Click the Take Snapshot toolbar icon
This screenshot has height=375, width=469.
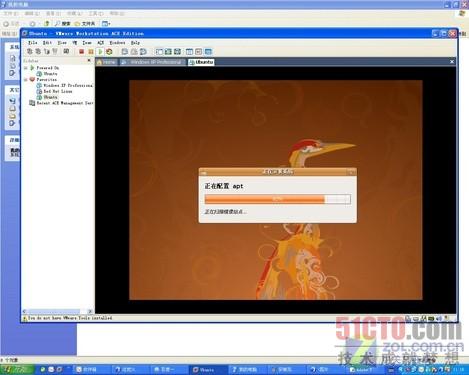pyautogui.click(x=125, y=52)
